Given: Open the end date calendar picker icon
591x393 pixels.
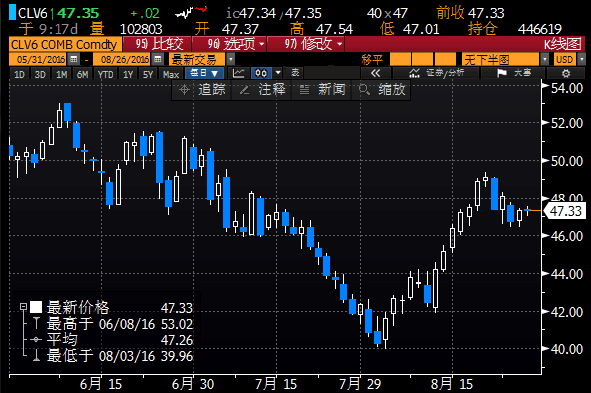Looking at the screenshot, I should (158, 59).
